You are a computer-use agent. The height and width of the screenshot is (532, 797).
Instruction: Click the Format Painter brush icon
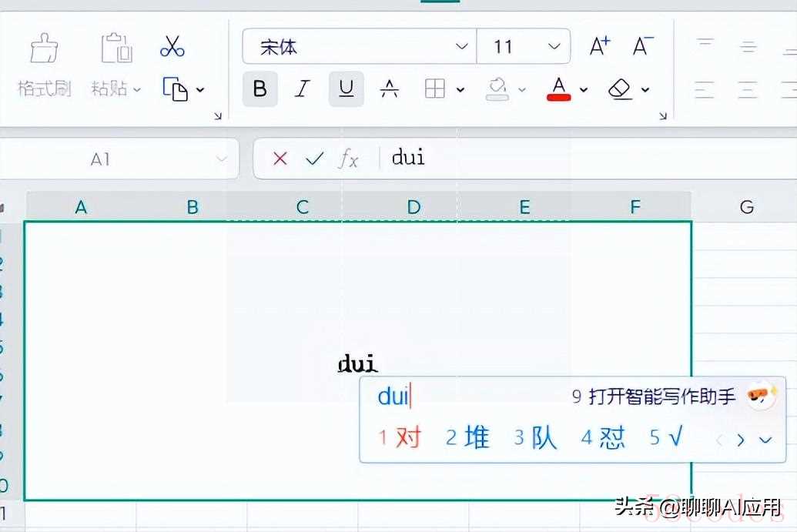tap(44, 49)
